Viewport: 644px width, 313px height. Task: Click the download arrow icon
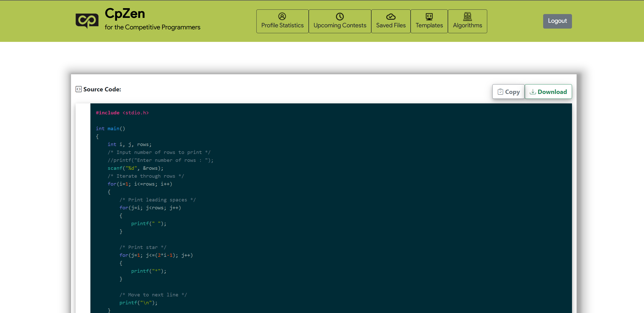pyautogui.click(x=533, y=92)
